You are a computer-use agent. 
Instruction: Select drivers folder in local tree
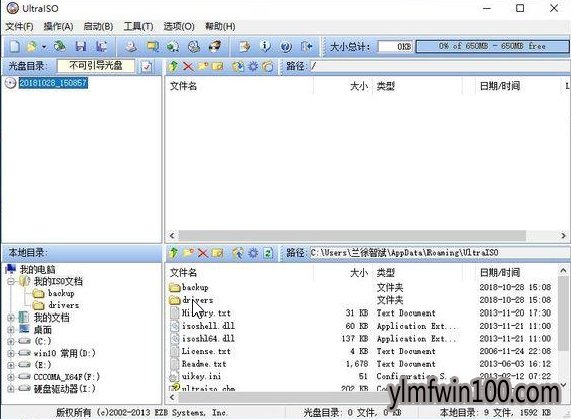tap(63, 305)
